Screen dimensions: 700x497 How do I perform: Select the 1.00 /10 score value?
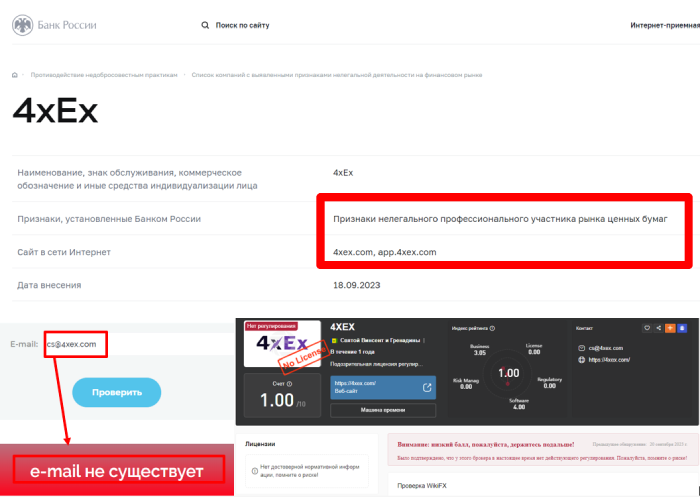(x=283, y=400)
